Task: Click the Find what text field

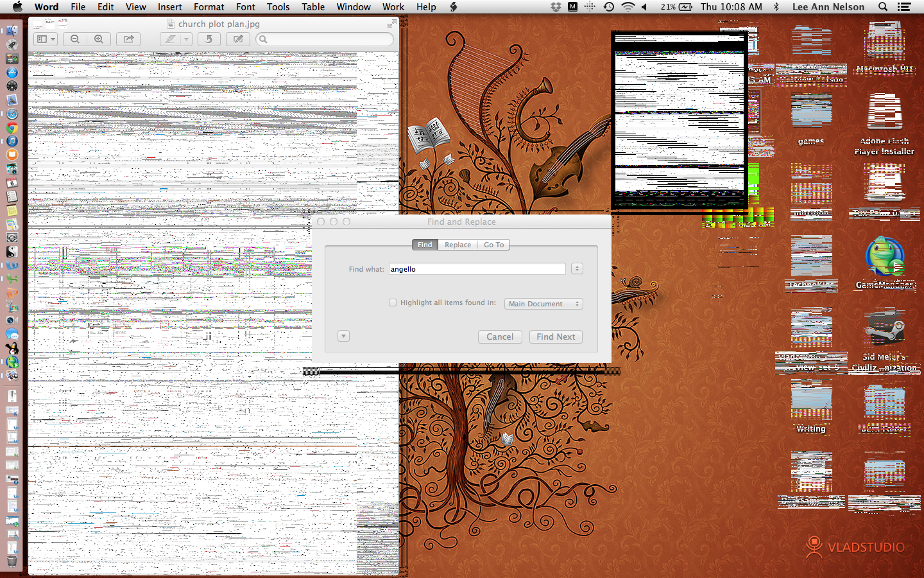Action: (x=477, y=269)
